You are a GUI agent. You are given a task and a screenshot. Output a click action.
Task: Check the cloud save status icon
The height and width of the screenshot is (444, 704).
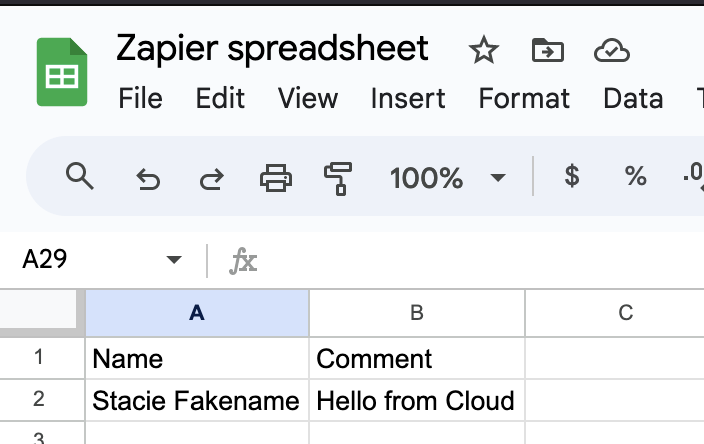point(610,50)
